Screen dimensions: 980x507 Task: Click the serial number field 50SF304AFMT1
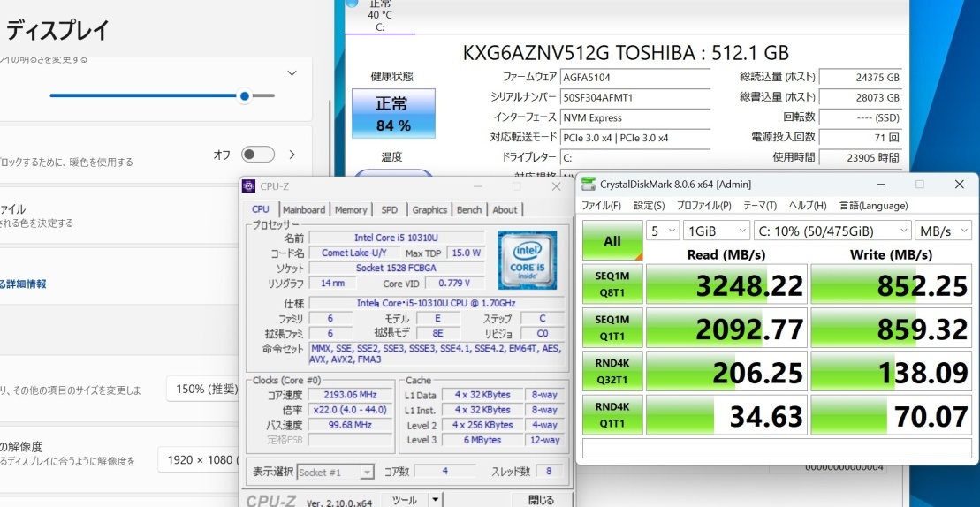tap(635, 97)
